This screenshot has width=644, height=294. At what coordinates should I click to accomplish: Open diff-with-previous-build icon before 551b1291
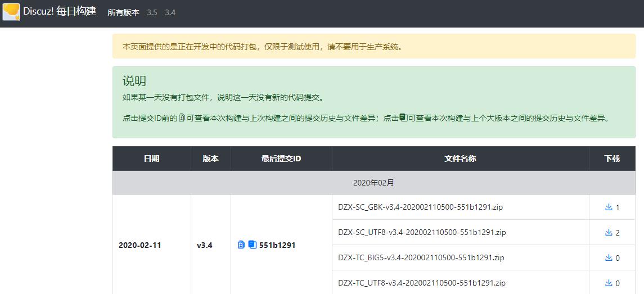coord(241,245)
